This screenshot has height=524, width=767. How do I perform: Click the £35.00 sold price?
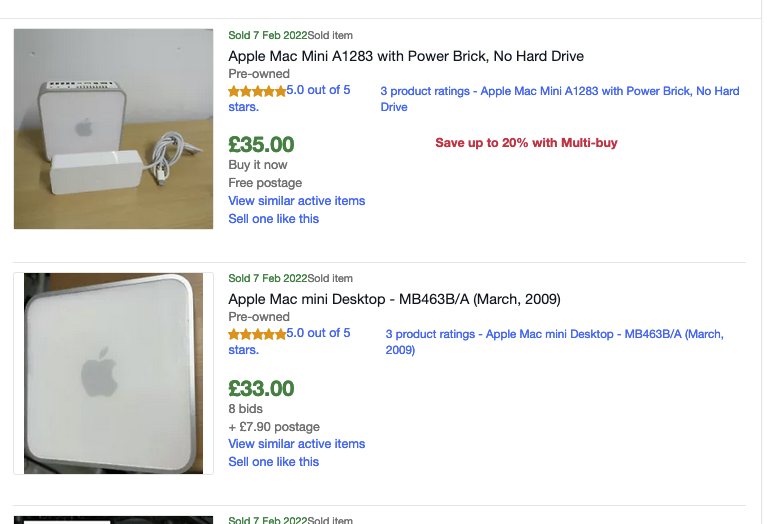[x=261, y=145]
